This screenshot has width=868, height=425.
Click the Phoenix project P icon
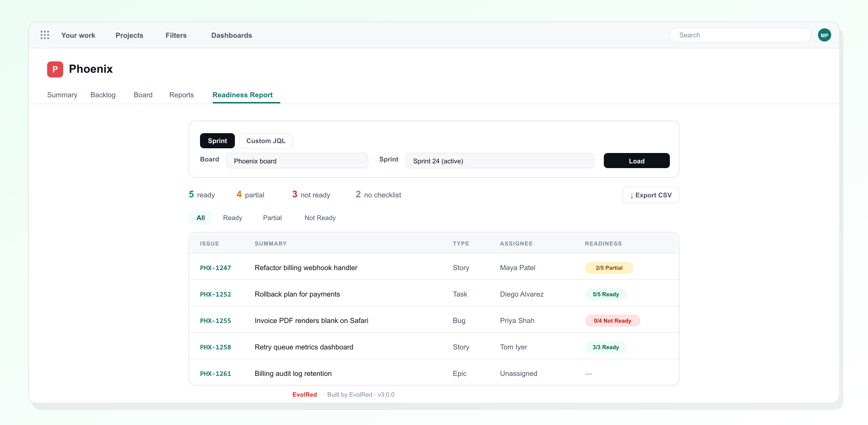55,69
